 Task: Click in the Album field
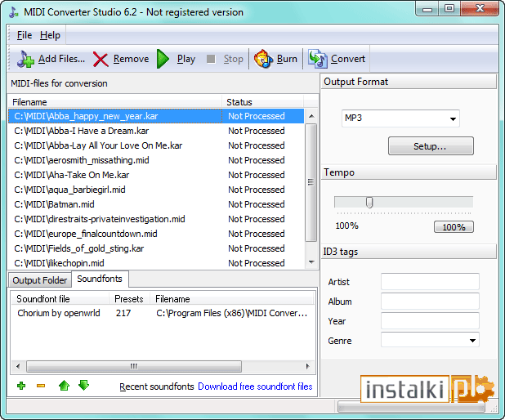coord(430,302)
